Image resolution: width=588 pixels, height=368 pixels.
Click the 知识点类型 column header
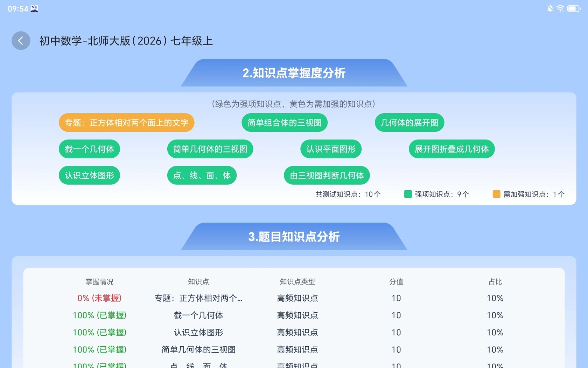pos(297,282)
